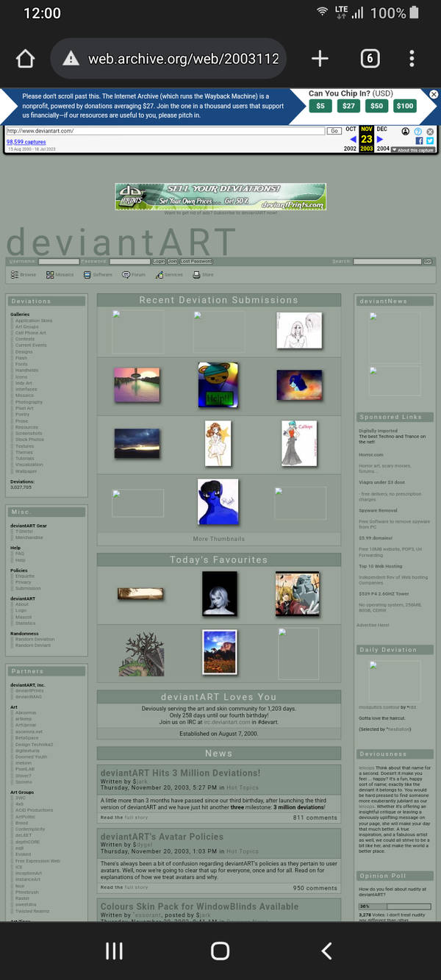441x980 pixels.
Task: Close the Internet Archive donation banner
Action: 434,94
